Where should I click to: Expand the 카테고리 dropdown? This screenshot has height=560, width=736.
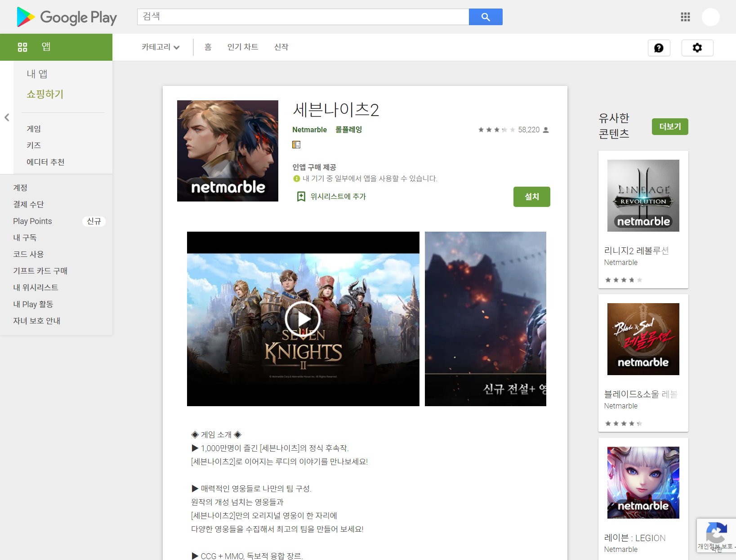tap(161, 47)
